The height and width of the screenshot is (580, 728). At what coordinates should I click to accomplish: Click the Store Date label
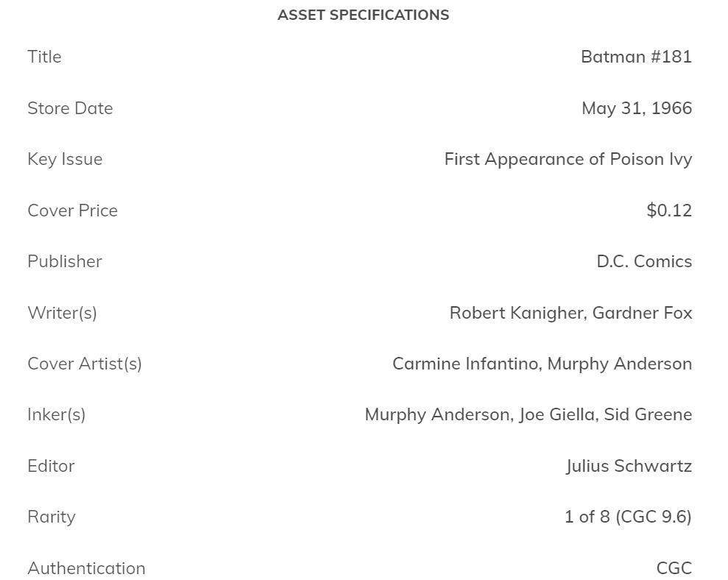[x=70, y=108]
